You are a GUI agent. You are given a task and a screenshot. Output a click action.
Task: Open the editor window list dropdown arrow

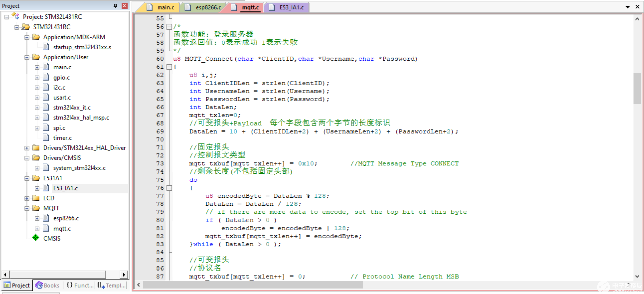point(628,7)
